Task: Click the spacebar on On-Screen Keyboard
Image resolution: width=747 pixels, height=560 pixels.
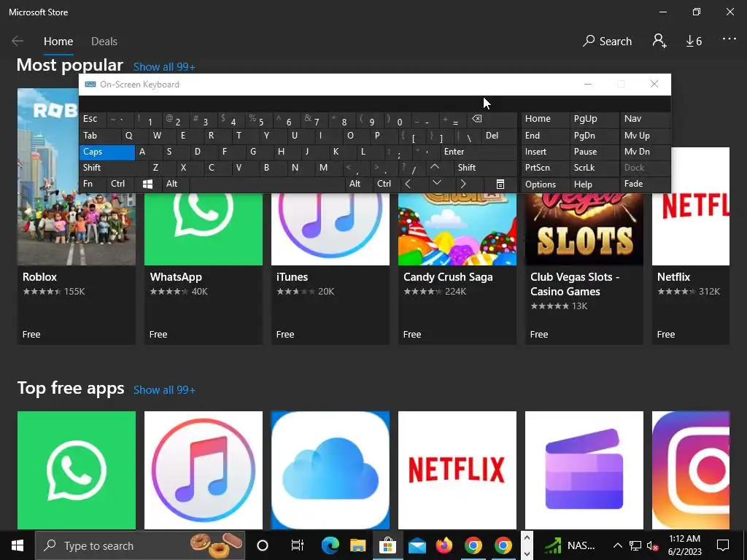Action: (x=267, y=184)
